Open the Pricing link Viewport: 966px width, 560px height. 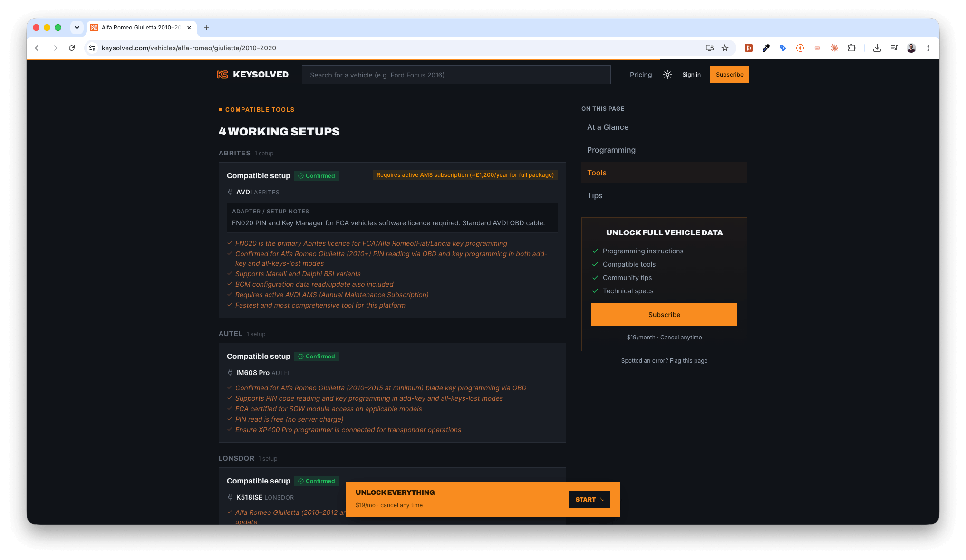[x=641, y=75]
